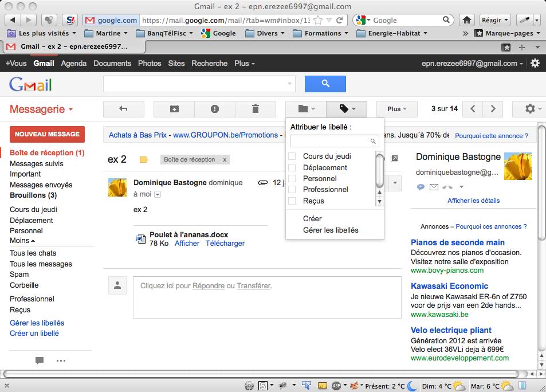Click the chat icon at bottom of sidebar

click(40, 360)
